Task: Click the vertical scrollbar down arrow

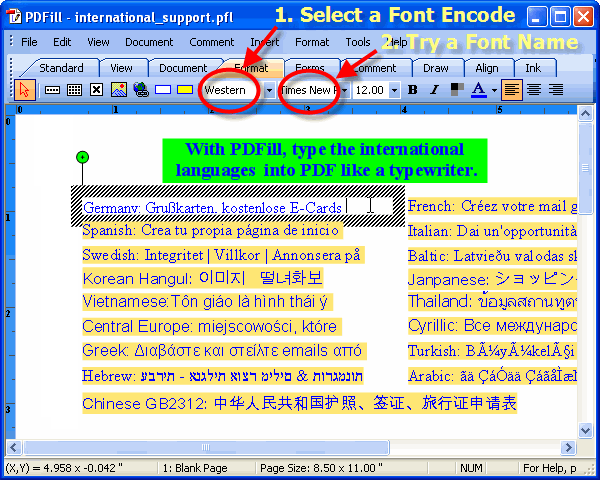Action: pos(585,431)
